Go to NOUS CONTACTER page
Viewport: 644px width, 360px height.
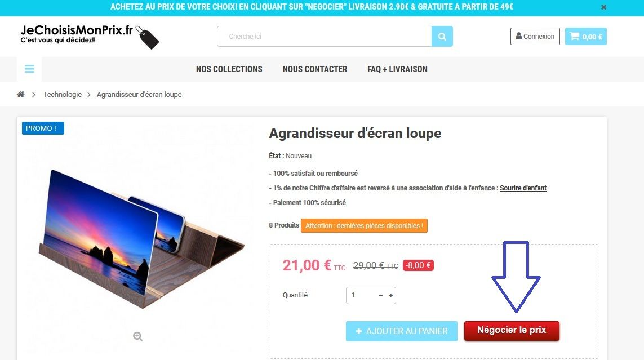coord(314,69)
